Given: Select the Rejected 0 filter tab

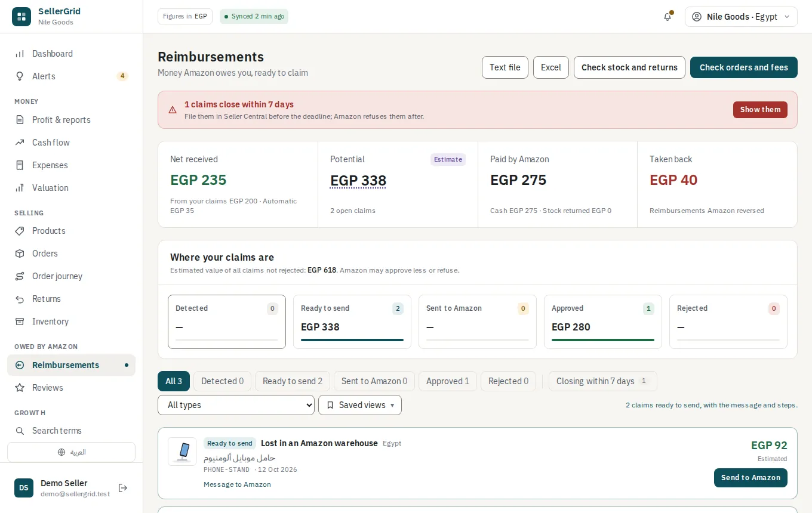Looking at the screenshot, I should 508,381.
